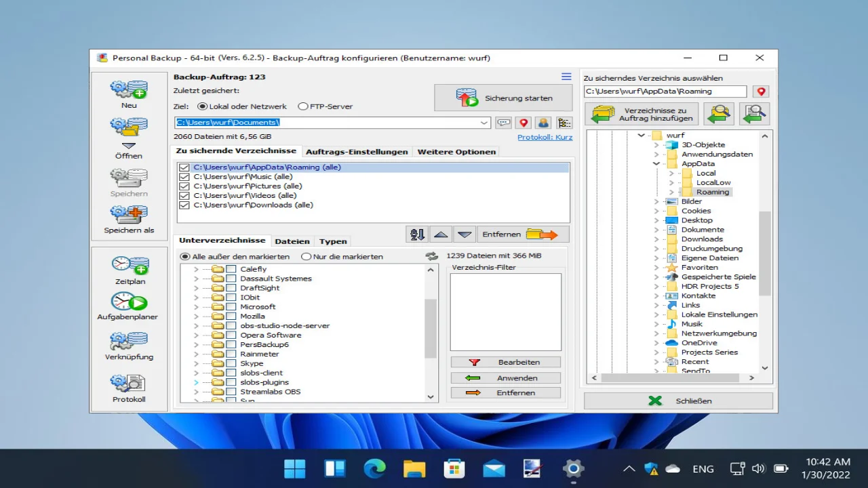Image resolution: width=868 pixels, height=488 pixels.
Task: Click the user icon beside destination path
Action: point(543,123)
